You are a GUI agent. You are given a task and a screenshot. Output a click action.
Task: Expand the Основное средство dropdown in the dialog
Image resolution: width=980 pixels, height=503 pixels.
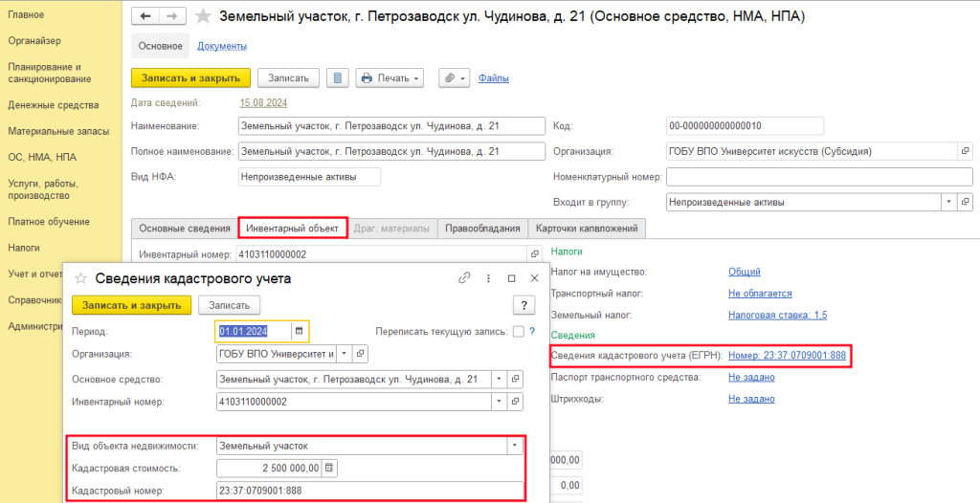point(500,379)
